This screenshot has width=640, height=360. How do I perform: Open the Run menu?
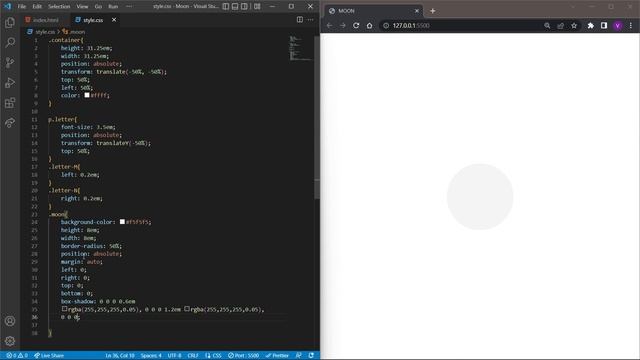coord(113,6)
